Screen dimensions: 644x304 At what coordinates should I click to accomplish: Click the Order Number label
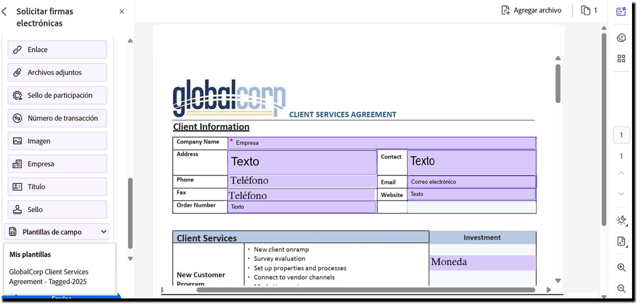[196, 205]
